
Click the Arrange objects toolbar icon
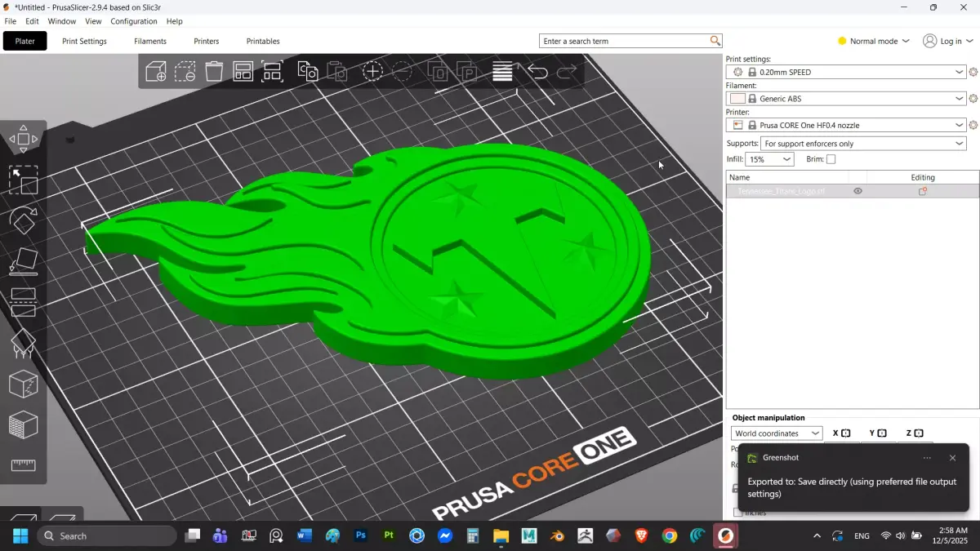tap(243, 72)
